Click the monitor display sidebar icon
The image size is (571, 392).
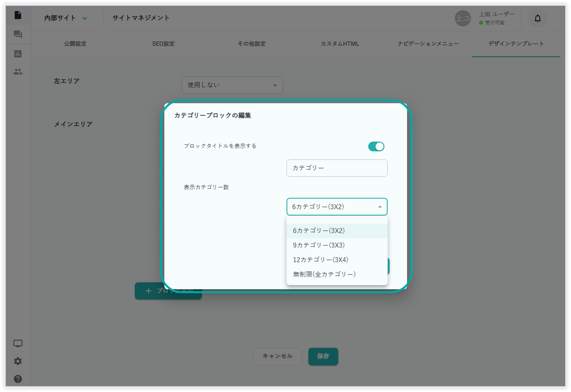(18, 344)
